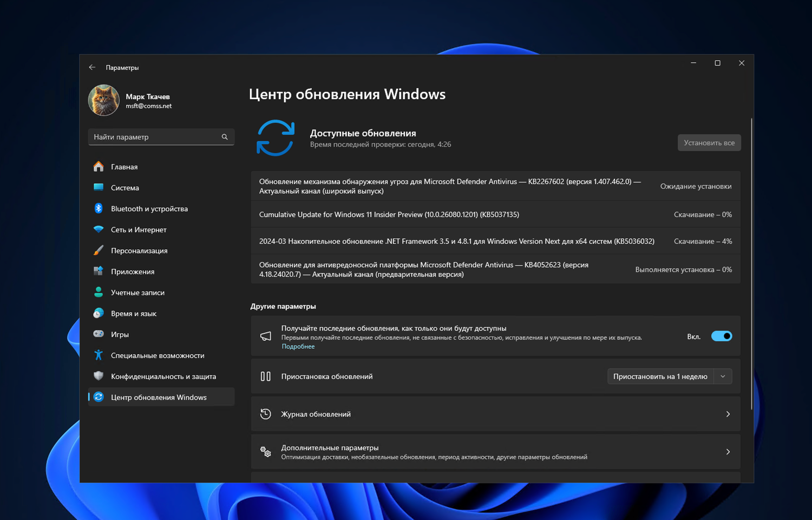Click the Время и язык clock icon
Viewport: 812px width, 520px height.
[99, 313]
